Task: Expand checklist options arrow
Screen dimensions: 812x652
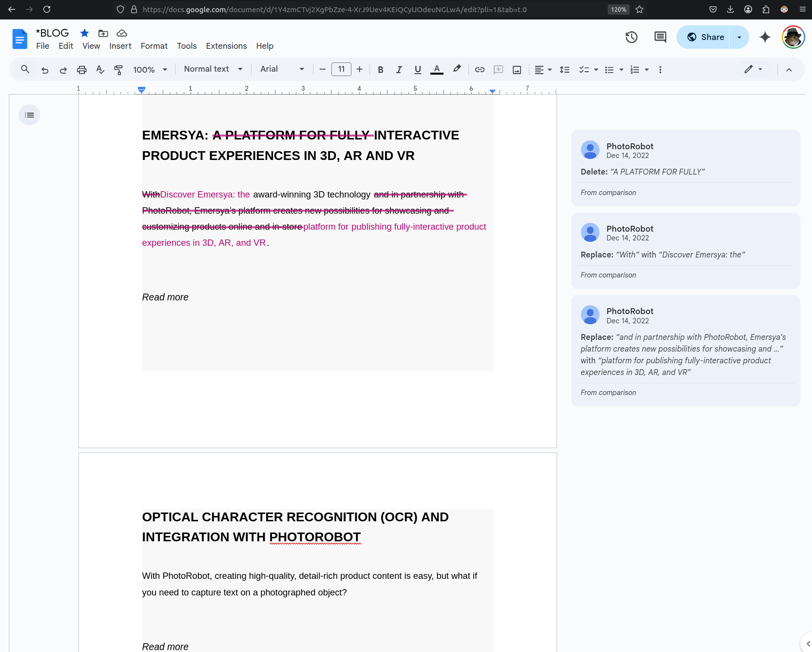Action: (596, 70)
